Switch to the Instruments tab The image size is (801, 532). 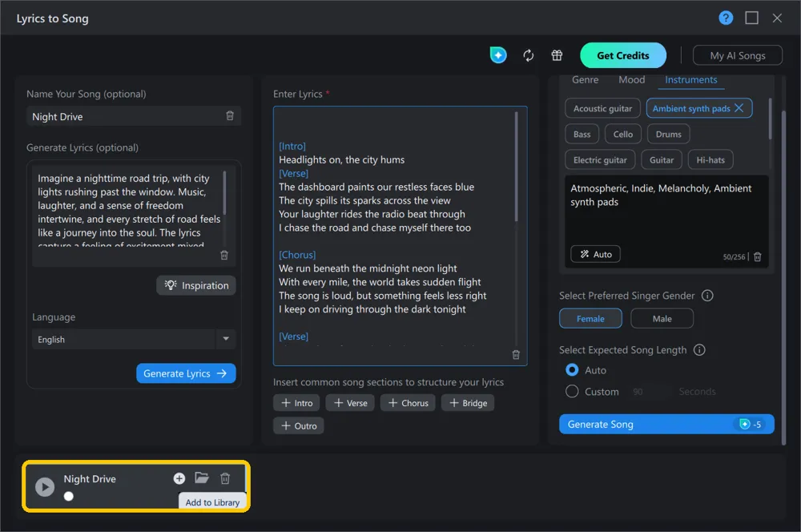click(690, 80)
